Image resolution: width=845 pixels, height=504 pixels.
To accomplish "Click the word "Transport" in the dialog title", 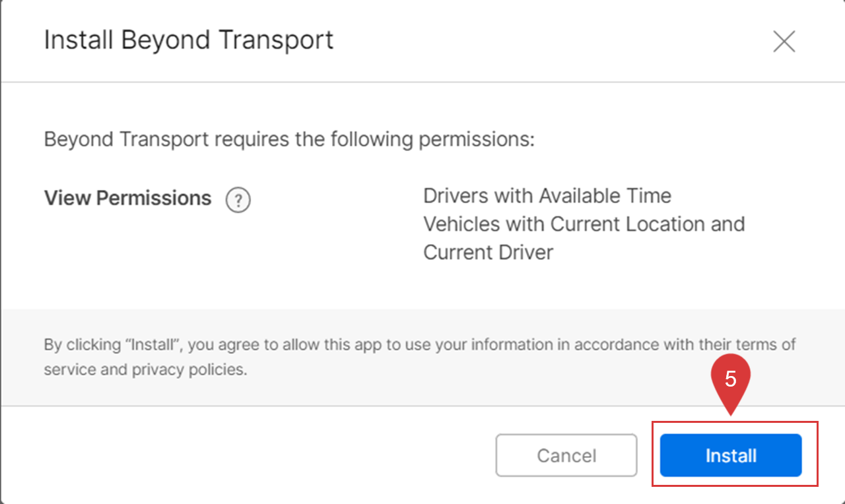I will pyautogui.click(x=276, y=40).
